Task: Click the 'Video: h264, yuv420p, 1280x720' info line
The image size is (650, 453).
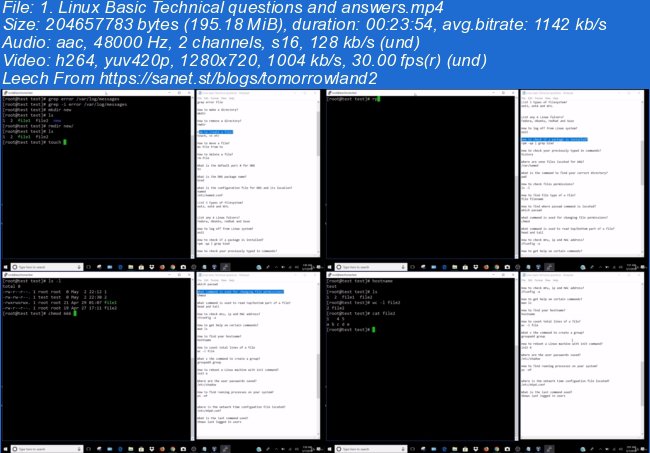Action: coord(245,61)
